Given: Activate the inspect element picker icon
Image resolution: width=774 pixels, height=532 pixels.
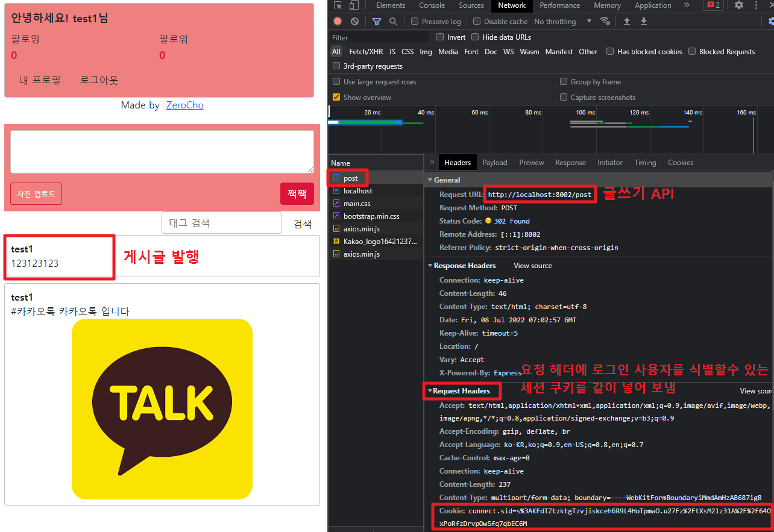Looking at the screenshot, I should click(x=338, y=5).
